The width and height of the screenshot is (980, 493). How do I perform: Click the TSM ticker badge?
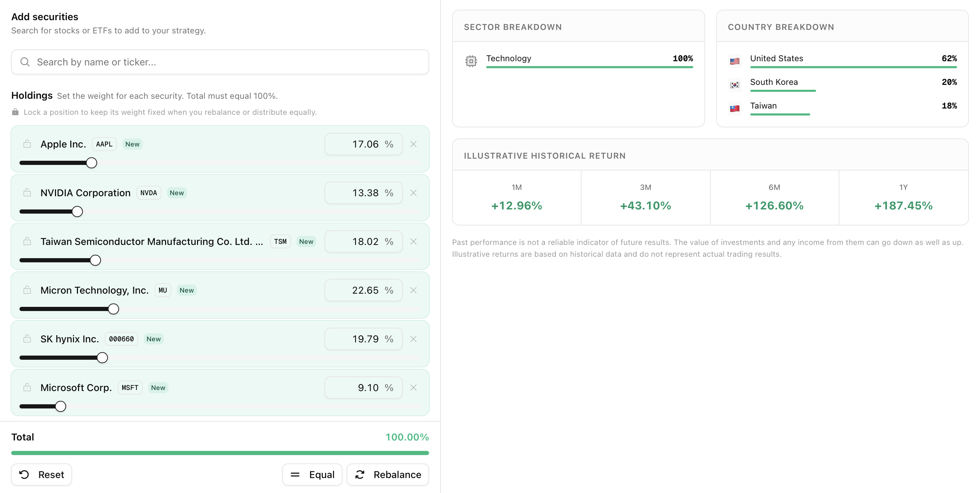pos(280,241)
